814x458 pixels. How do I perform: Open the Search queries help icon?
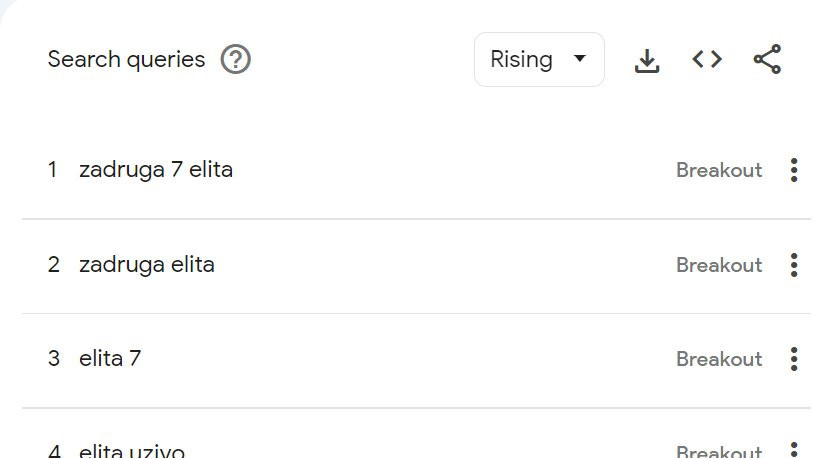[236, 59]
